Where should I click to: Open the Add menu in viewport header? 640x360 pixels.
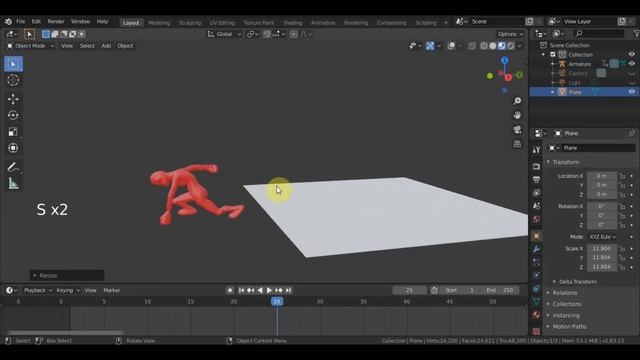(x=106, y=46)
